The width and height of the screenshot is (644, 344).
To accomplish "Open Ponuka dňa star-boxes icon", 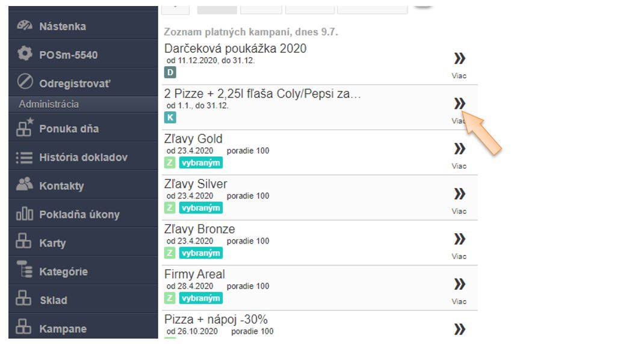I will click(25, 127).
